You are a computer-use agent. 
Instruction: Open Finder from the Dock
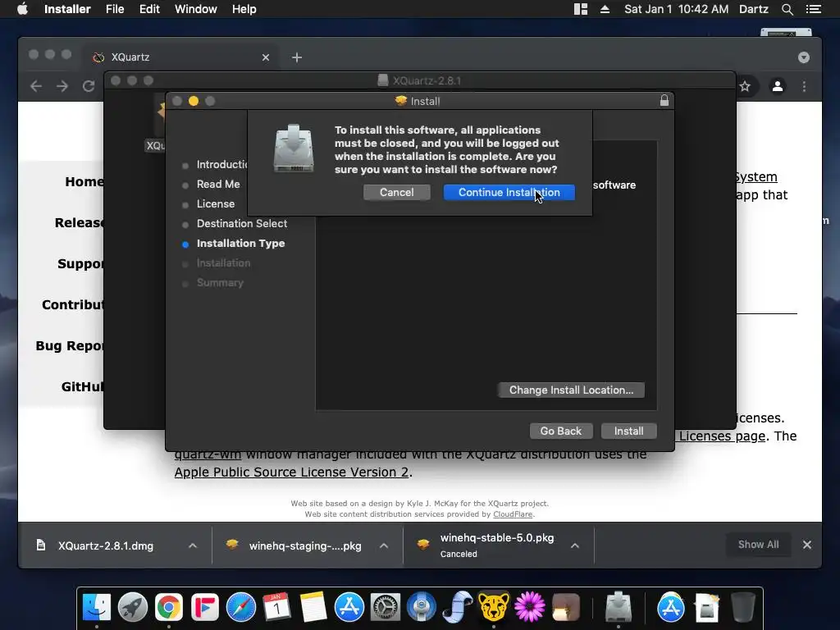click(x=97, y=608)
